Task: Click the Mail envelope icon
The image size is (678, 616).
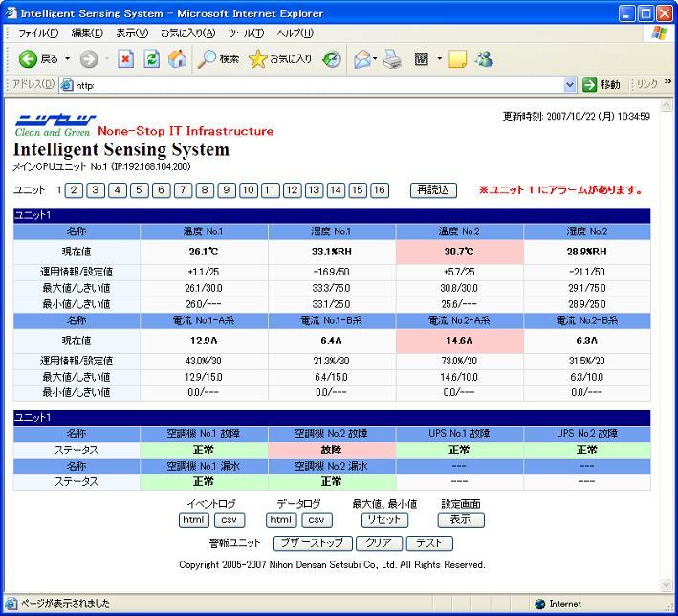Action: click(x=362, y=59)
